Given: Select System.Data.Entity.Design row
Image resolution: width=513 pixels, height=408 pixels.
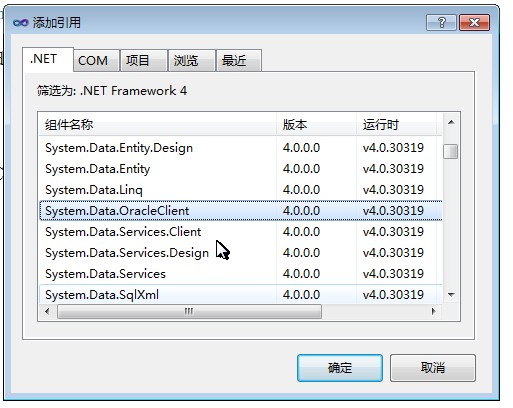Looking at the screenshot, I should [241, 148].
